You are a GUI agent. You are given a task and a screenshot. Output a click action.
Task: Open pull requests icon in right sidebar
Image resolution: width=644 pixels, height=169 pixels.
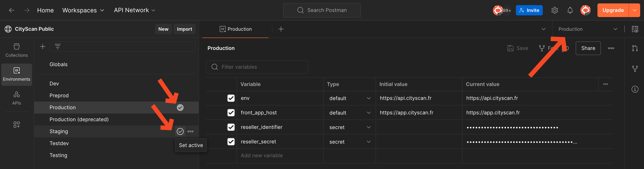click(x=635, y=48)
